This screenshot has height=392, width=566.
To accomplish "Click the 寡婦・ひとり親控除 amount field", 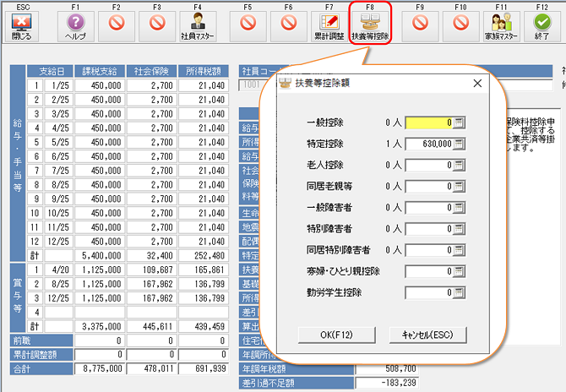I will [x=429, y=272].
